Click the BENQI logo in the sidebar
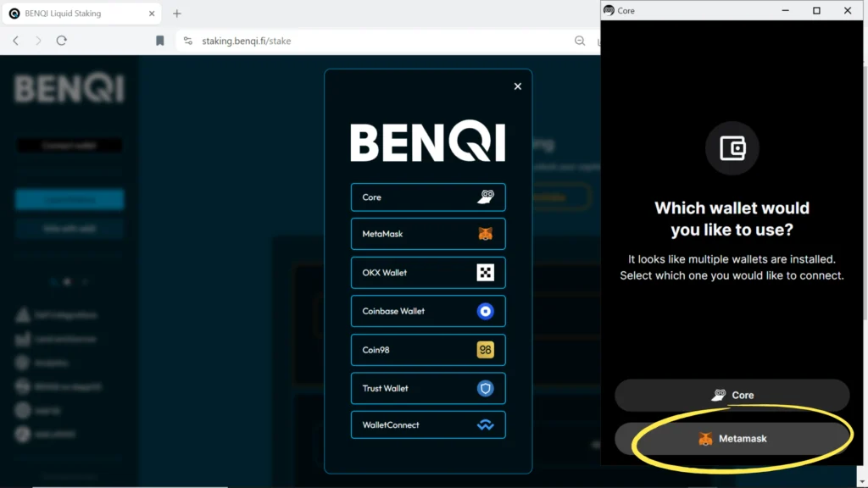 69,89
